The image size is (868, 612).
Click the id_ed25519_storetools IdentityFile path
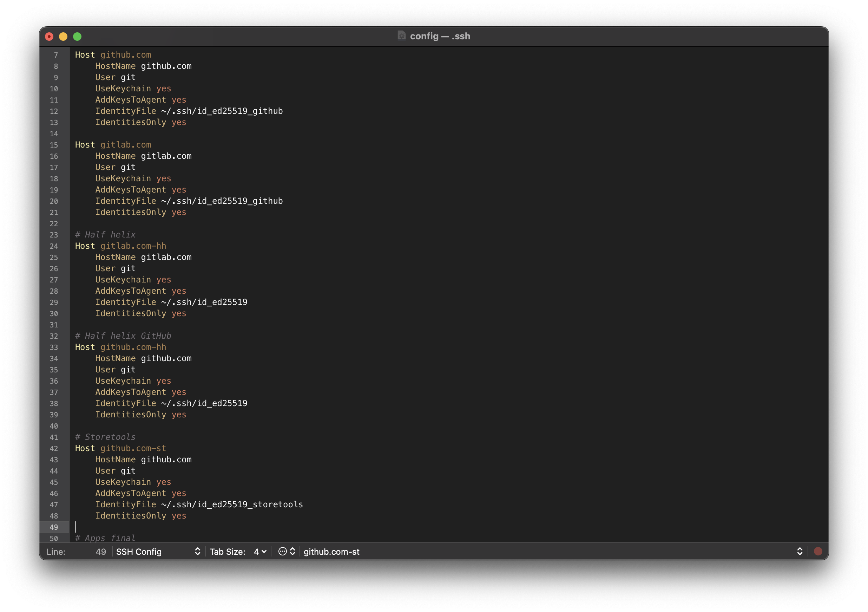coord(232,504)
